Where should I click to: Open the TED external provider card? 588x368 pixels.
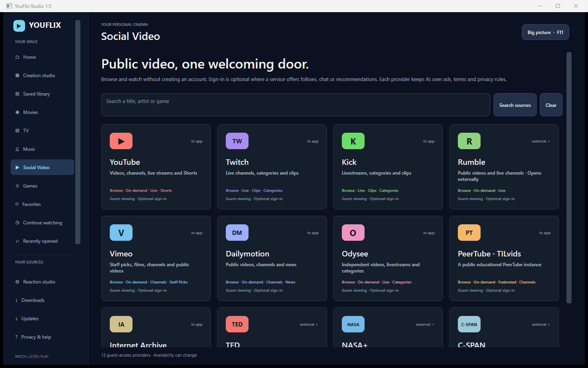tap(272, 327)
